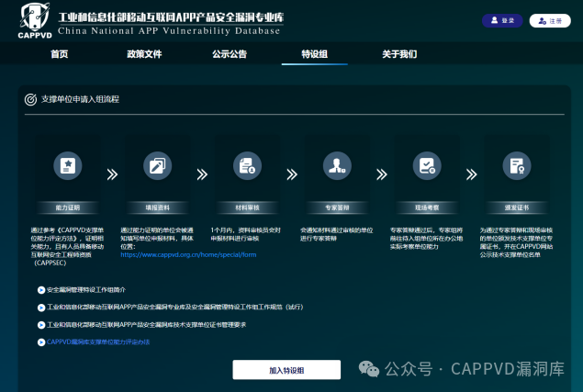Click the 材料审核 step label
This screenshot has width=583, height=392.
click(x=247, y=207)
